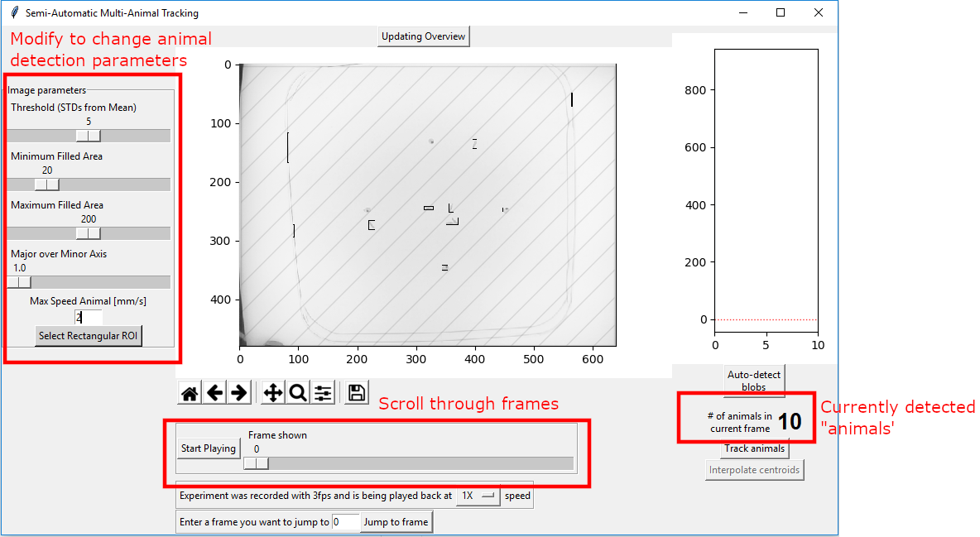Focus the frame number jump input field
Viewport: 980px width, 537px height.
tap(346, 522)
